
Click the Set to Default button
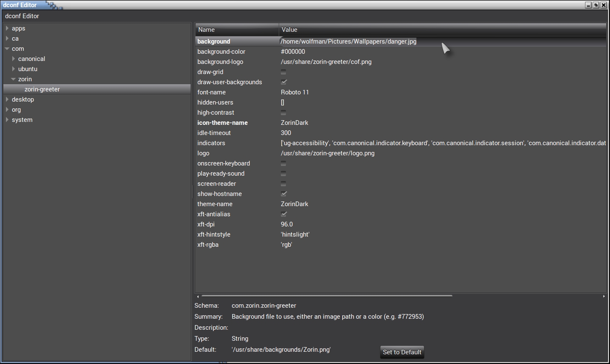[x=402, y=352]
